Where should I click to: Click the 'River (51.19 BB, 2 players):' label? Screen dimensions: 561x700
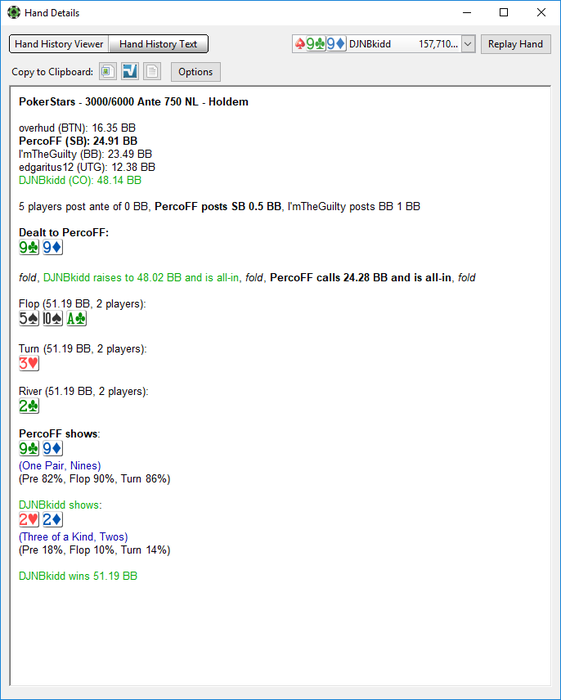pos(83,391)
